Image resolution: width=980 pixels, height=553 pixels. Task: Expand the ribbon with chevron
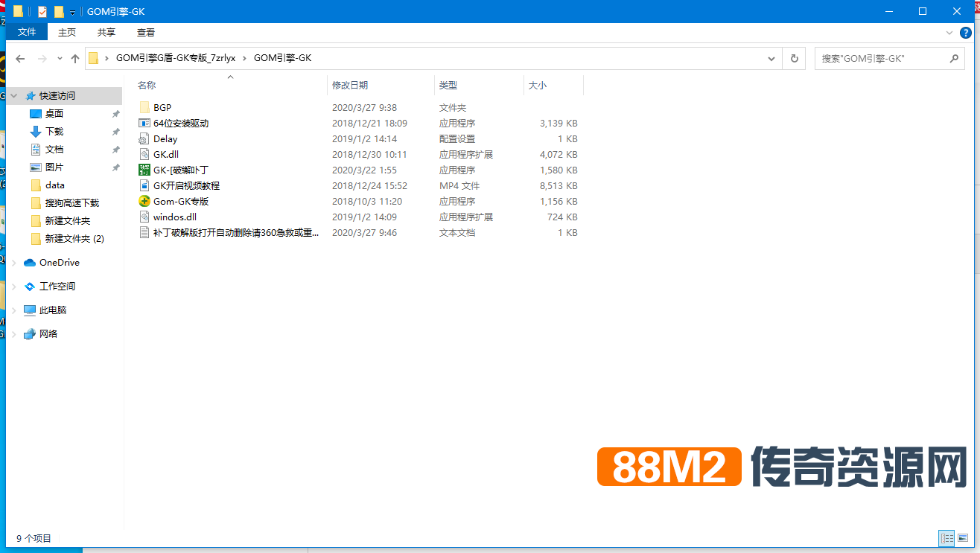949,33
